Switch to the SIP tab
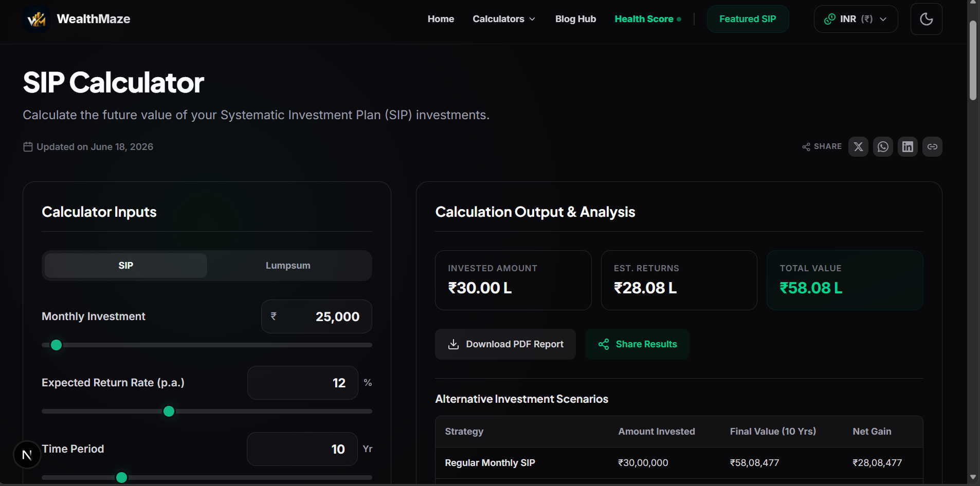The height and width of the screenshot is (486, 980). [126, 266]
